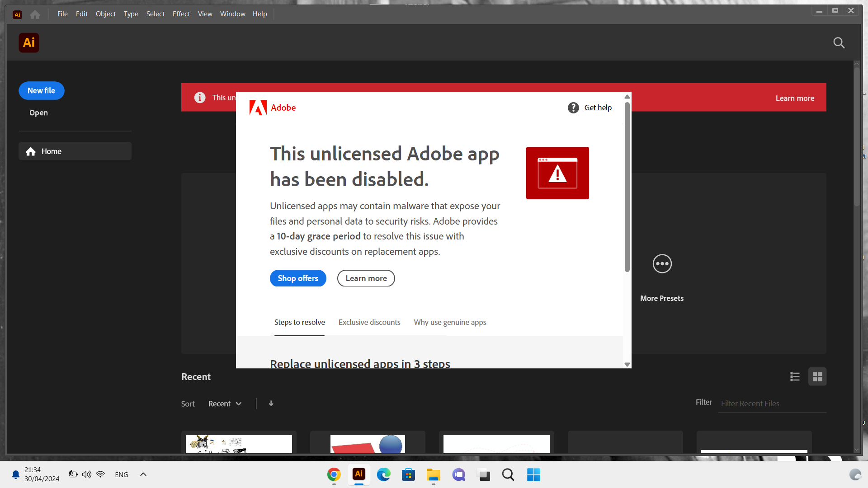Open the Object menu
The width and height of the screenshot is (868, 488).
[106, 14]
